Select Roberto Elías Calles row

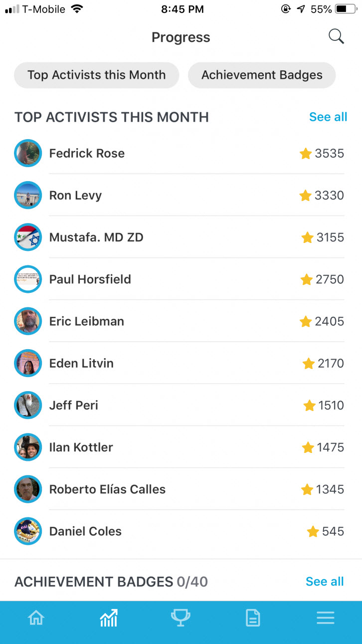tap(107, 489)
